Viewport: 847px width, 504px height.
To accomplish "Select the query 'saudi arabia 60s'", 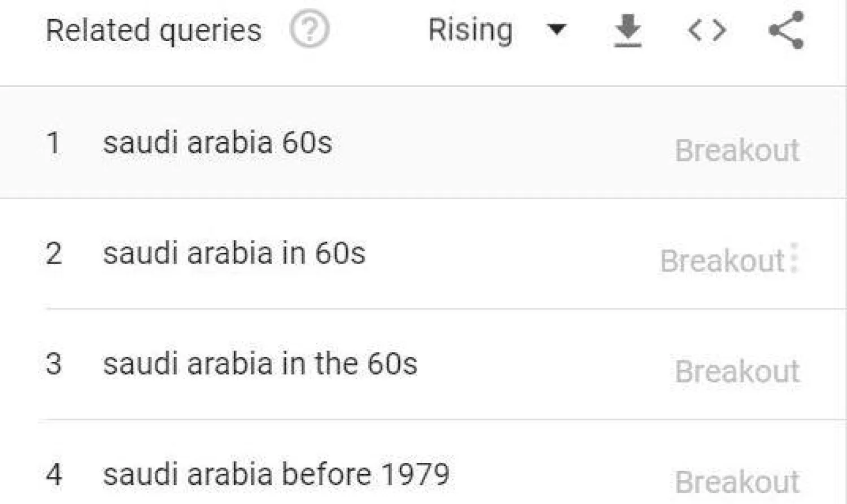I will [218, 144].
